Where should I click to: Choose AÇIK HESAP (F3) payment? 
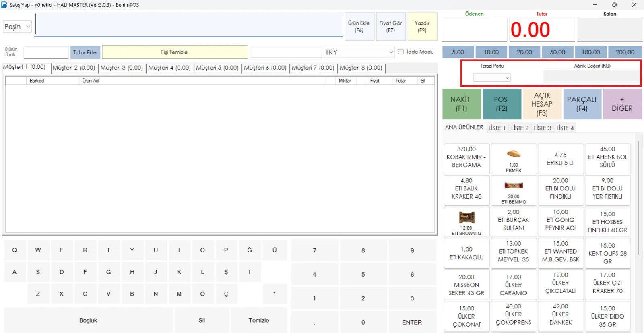542,104
